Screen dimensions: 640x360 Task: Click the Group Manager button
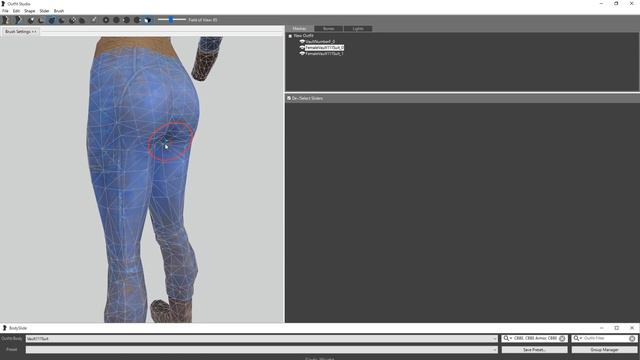(x=604, y=350)
